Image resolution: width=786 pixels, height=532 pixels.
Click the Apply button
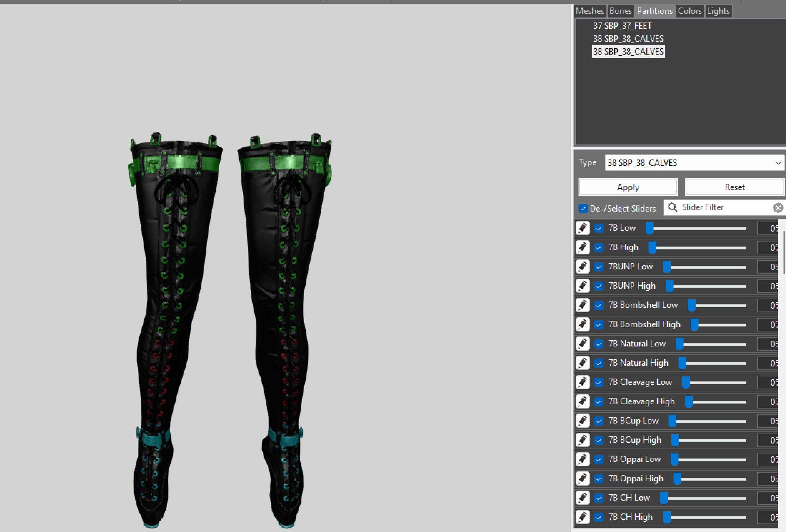(628, 187)
